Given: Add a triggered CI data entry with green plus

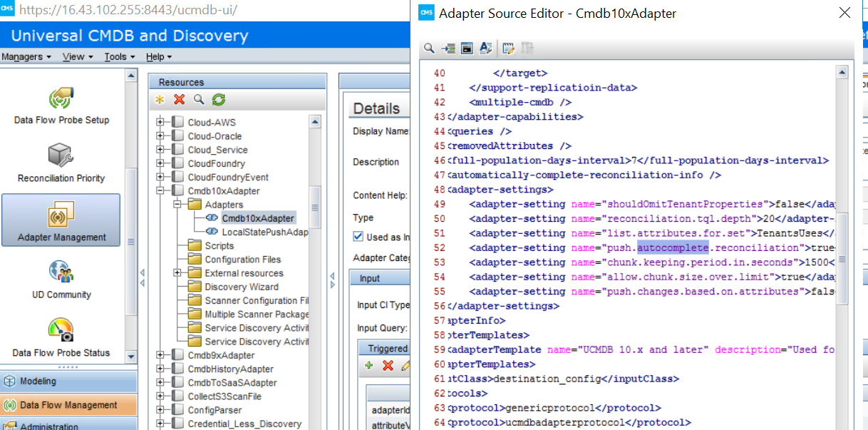Looking at the screenshot, I should point(369,366).
